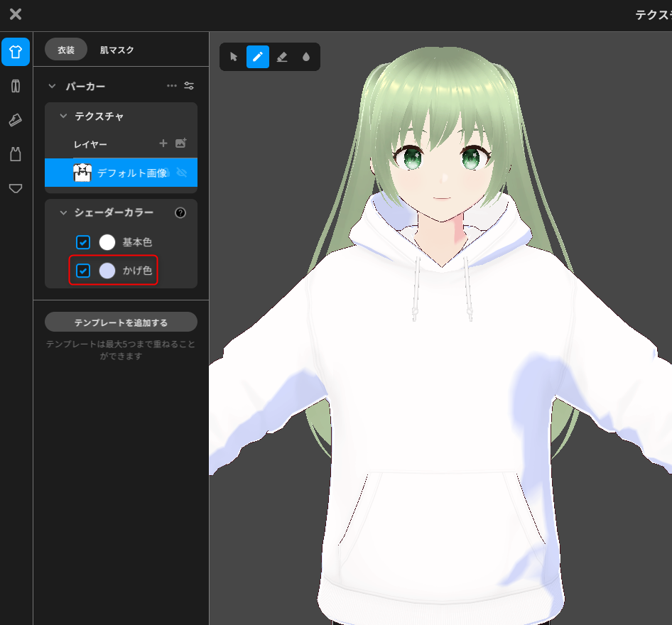Open the Pants category in sidebar
Screen dimensions: 672x625
[x=16, y=86]
